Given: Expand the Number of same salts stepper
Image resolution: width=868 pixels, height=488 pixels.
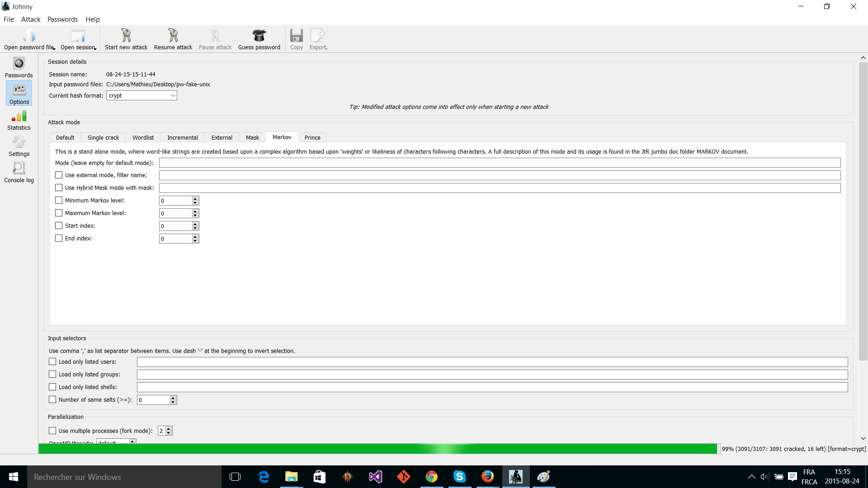Looking at the screenshot, I should point(173,398).
